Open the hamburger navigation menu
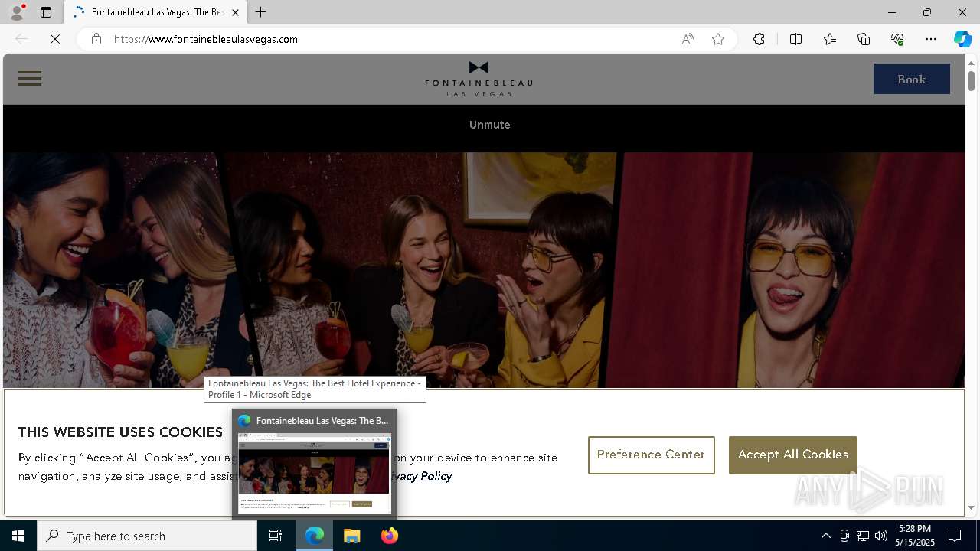The width and height of the screenshot is (980, 551). [30, 79]
